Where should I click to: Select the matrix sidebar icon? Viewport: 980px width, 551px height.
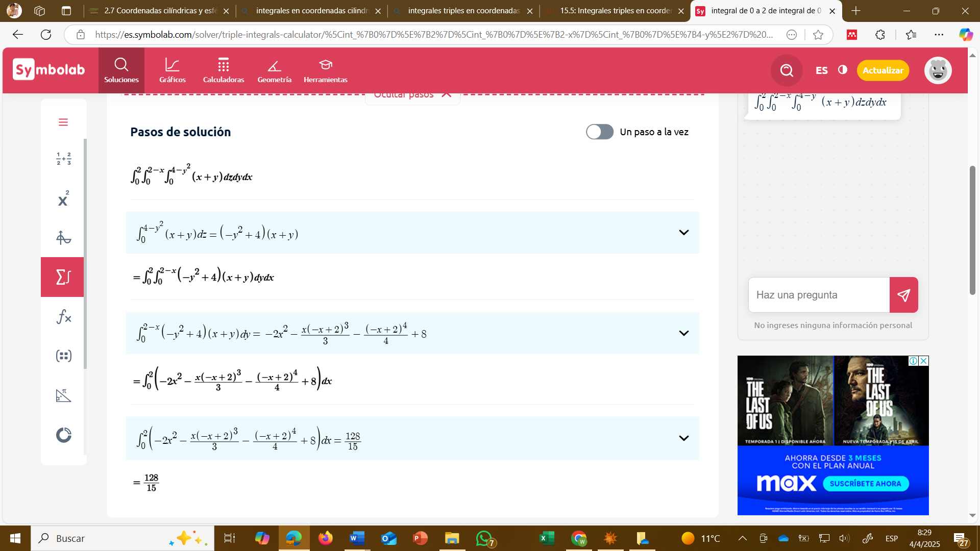point(63,356)
